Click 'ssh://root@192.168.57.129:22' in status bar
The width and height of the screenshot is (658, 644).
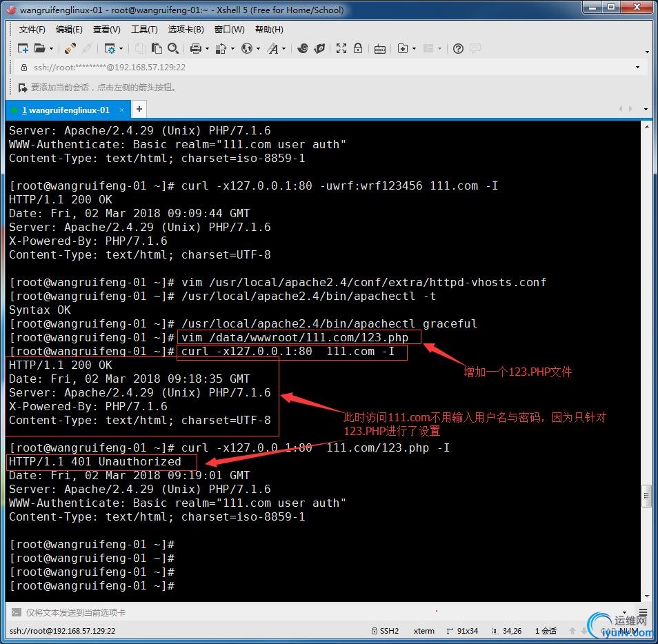62,631
